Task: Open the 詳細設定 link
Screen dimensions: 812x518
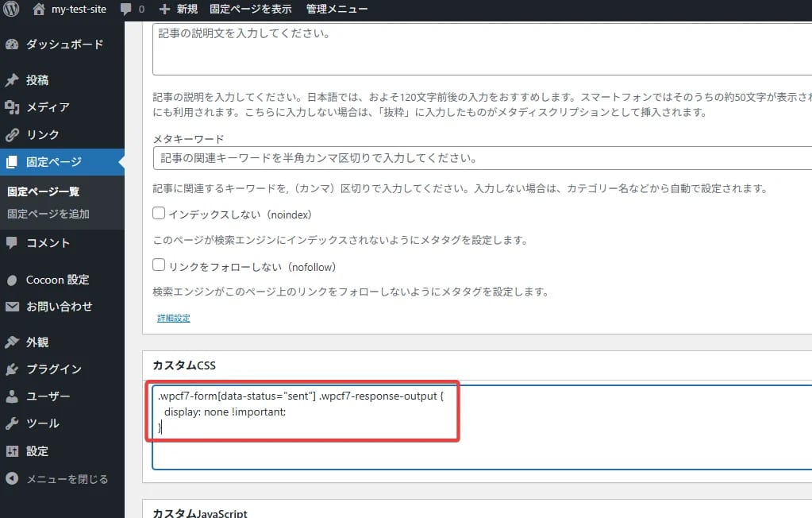Action: pos(173,317)
